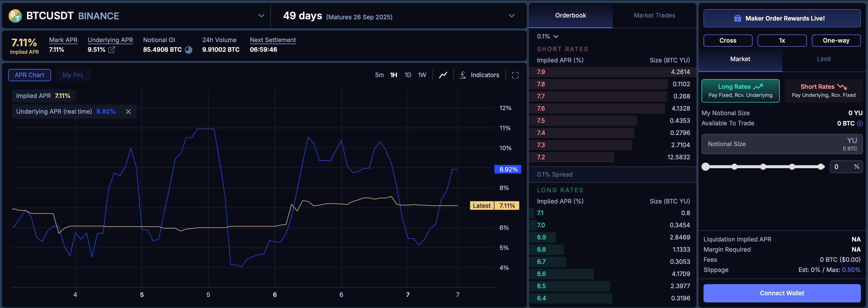Click the external link icon beside Underlying APR
Viewport: 868px width, 308px height.
tap(111, 49)
